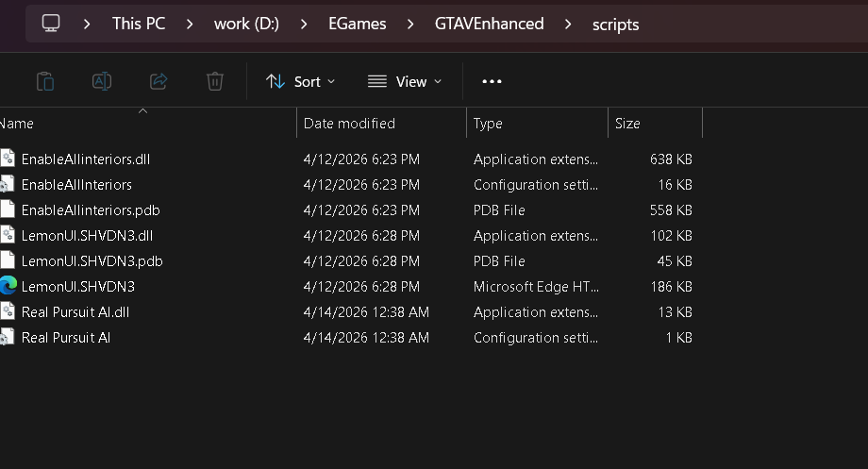The image size is (868, 469).
Task: Click Configuration setti... type of EnableAllInteriors
Action: (x=536, y=184)
